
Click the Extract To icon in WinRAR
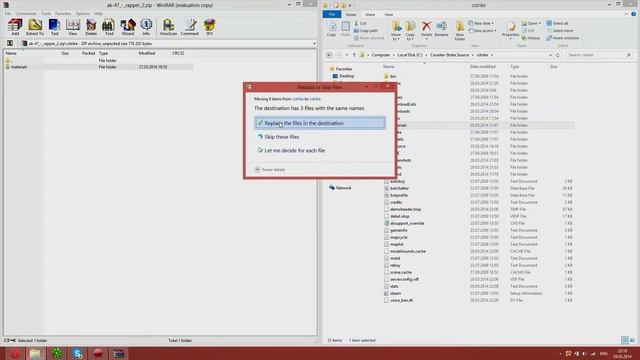[35, 27]
